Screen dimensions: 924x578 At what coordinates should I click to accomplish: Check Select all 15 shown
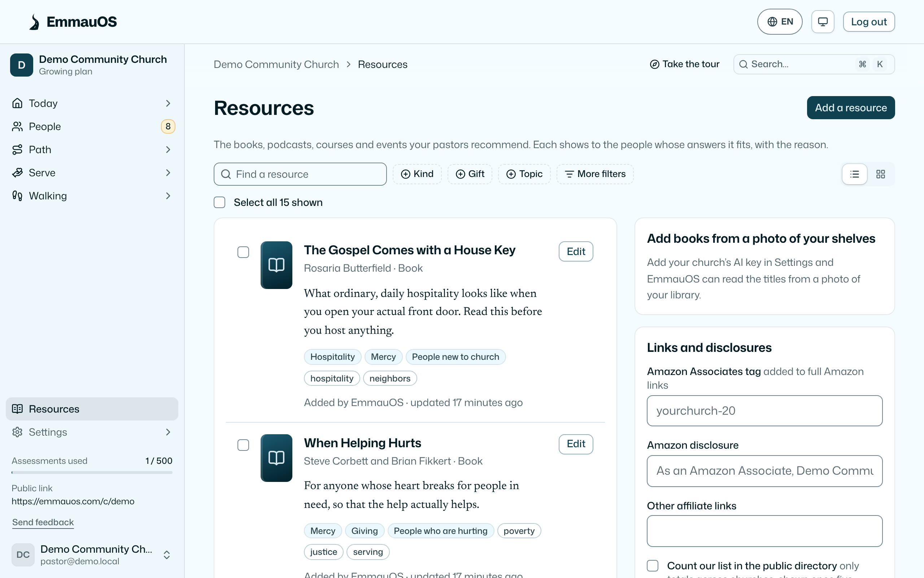click(219, 202)
